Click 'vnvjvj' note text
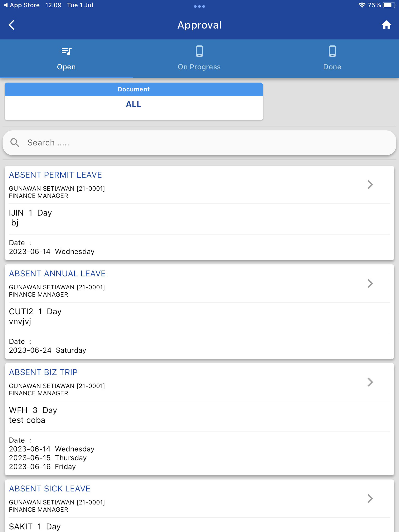 20,321
